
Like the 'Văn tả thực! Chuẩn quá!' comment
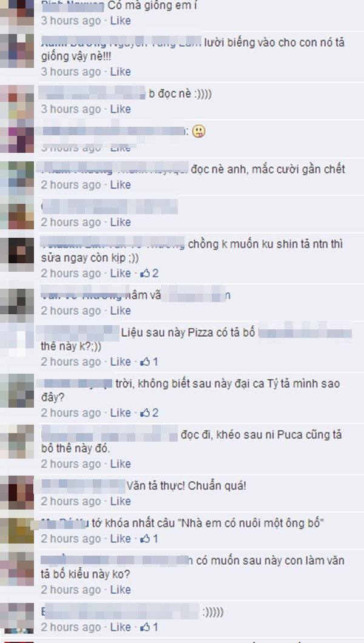(x=121, y=501)
